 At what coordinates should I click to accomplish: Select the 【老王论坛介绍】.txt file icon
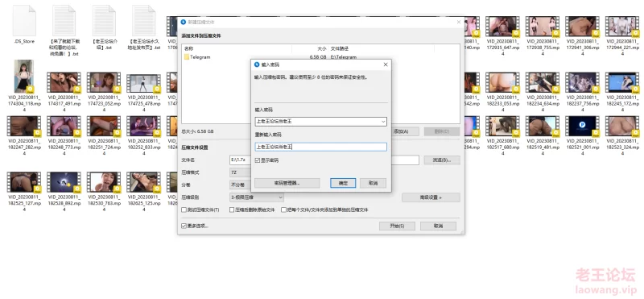point(104,21)
